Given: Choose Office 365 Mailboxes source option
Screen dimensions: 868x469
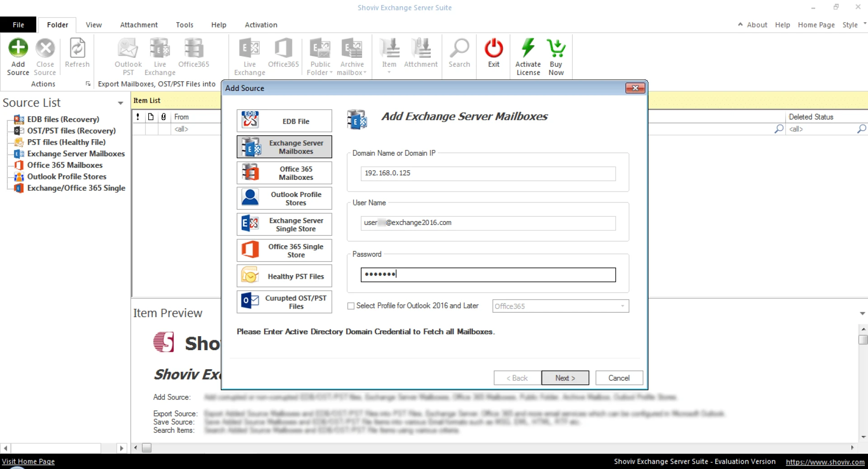Looking at the screenshot, I should 284,173.
